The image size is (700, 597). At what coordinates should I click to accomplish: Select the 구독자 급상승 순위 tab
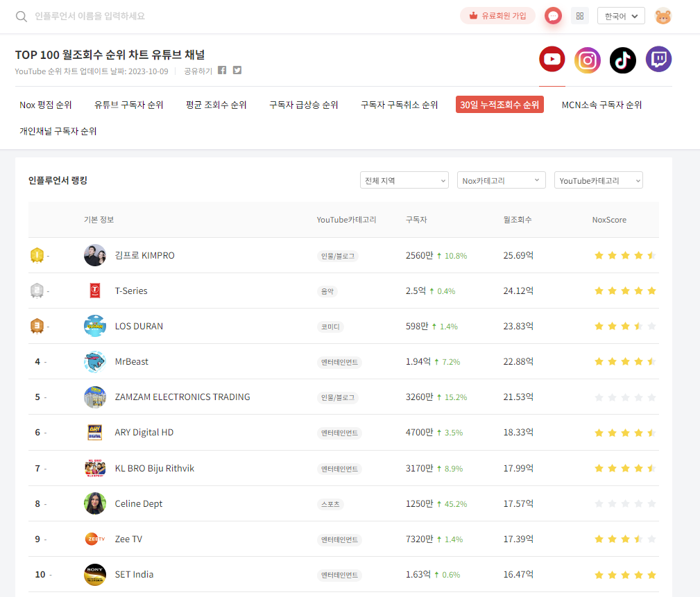click(304, 105)
